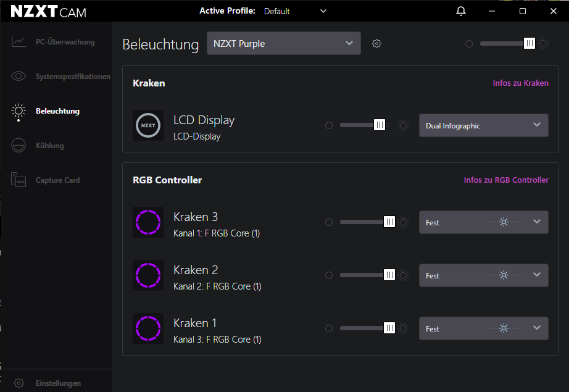The height and width of the screenshot is (392, 569).
Task: Open the NZXT Purple lighting preset dropdown
Action: coord(284,44)
